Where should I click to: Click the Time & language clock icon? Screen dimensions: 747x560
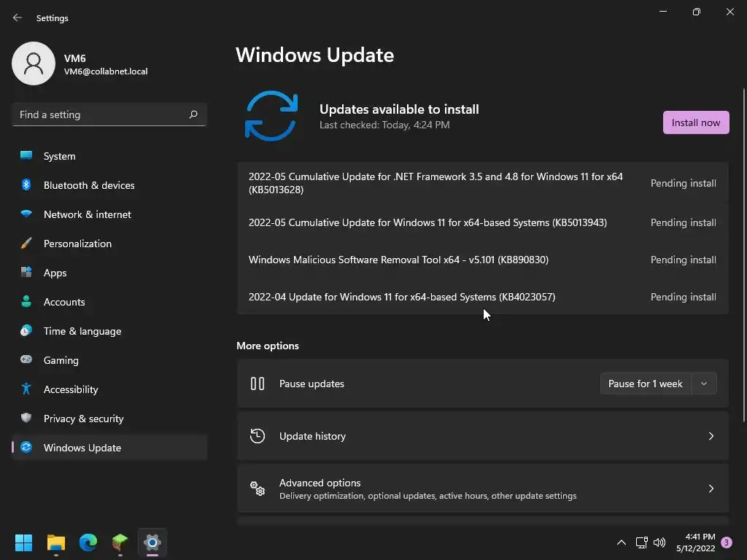[x=26, y=330]
